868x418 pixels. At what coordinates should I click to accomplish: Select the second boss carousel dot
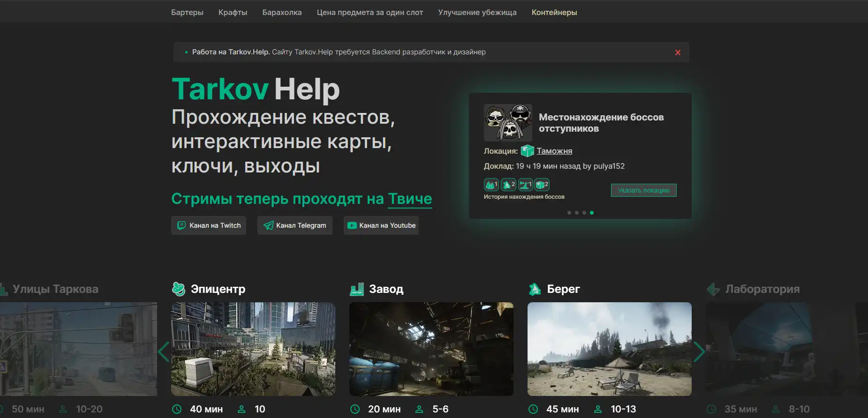(x=577, y=213)
